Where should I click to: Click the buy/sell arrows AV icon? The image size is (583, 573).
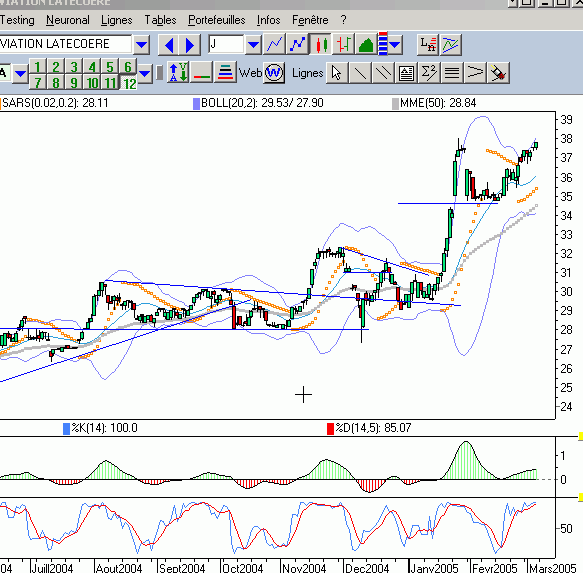coord(178,73)
